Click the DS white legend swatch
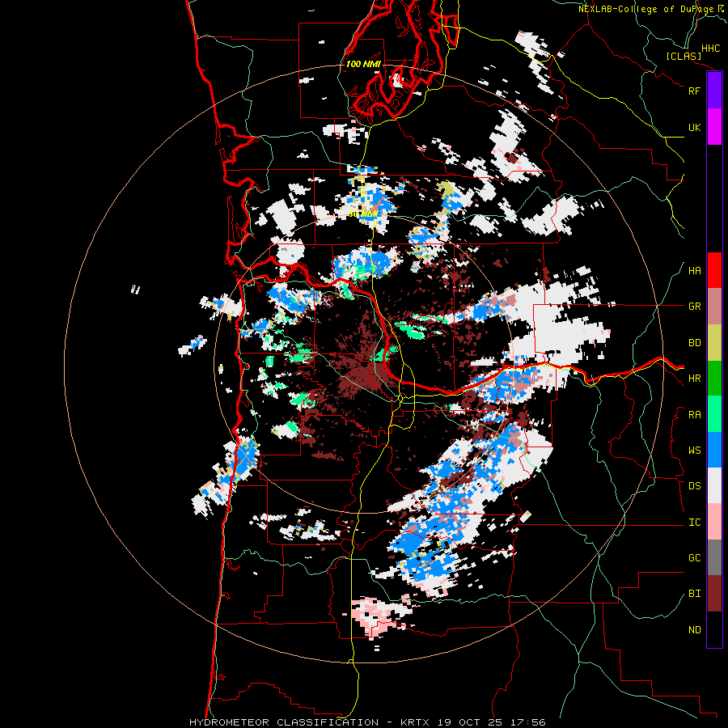Viewport: 728px width, 728px height. (x=714, y=485)
